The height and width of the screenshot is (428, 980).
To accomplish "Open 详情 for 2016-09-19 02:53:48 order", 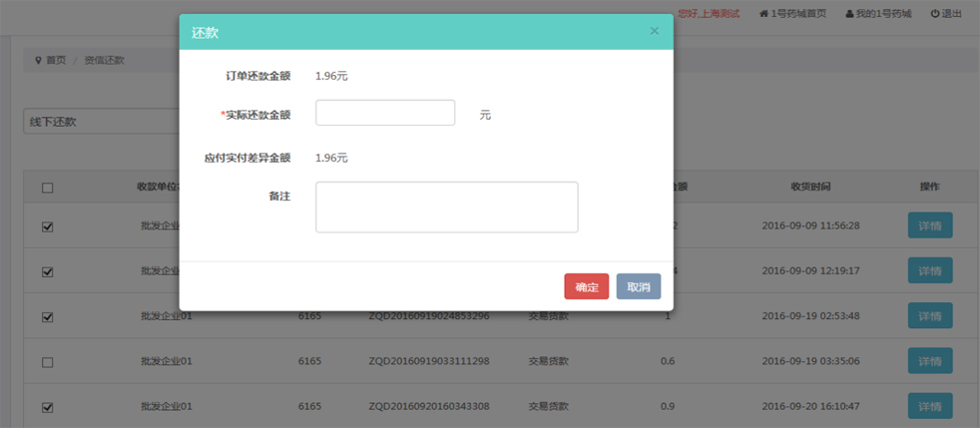I will pyautogui.click(x=929, y=316).
